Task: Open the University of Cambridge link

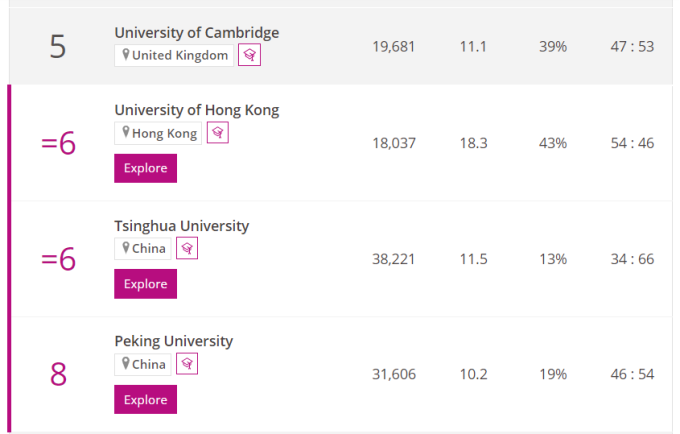Action: [x=197, y=33]
